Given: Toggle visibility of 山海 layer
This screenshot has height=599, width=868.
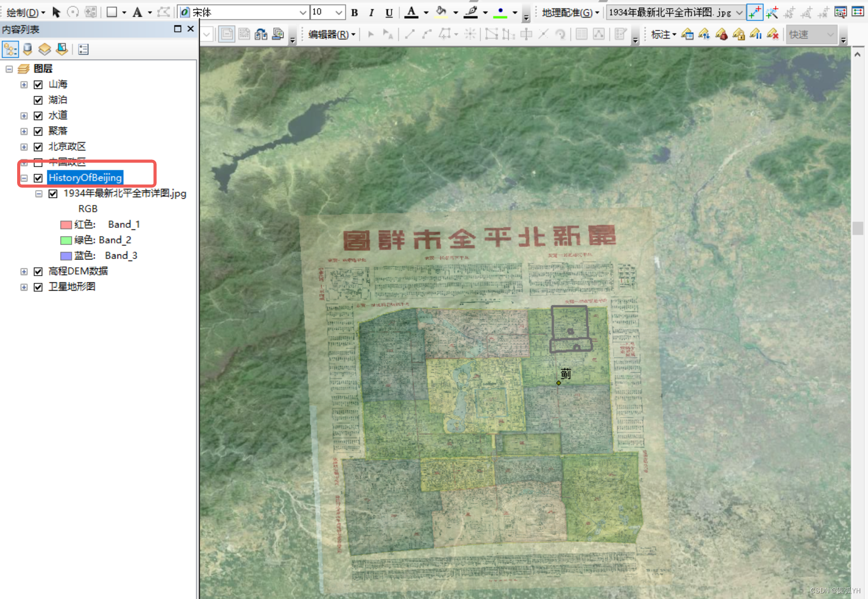Looking at the screenshot, I should tap(38, 84).
